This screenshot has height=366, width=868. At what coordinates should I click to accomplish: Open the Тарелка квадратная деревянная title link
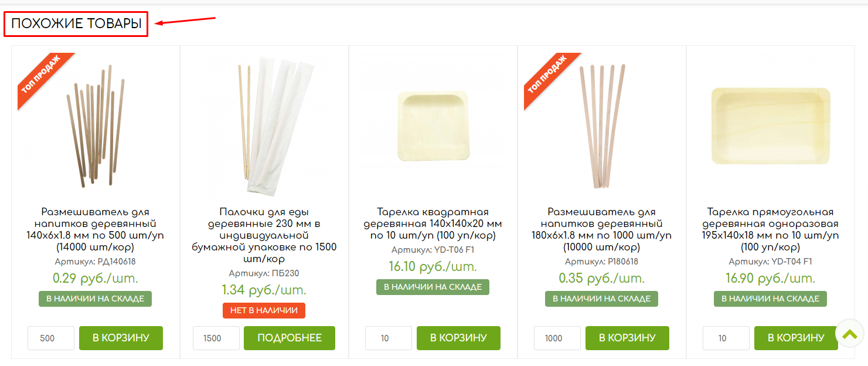[x=433, y=224]
